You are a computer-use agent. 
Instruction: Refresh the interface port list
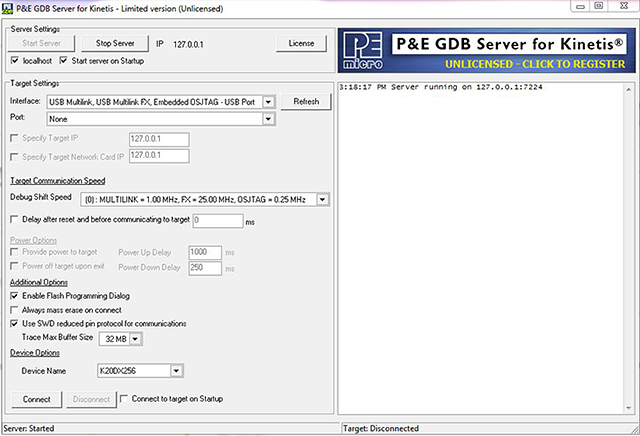click(306, 102)
